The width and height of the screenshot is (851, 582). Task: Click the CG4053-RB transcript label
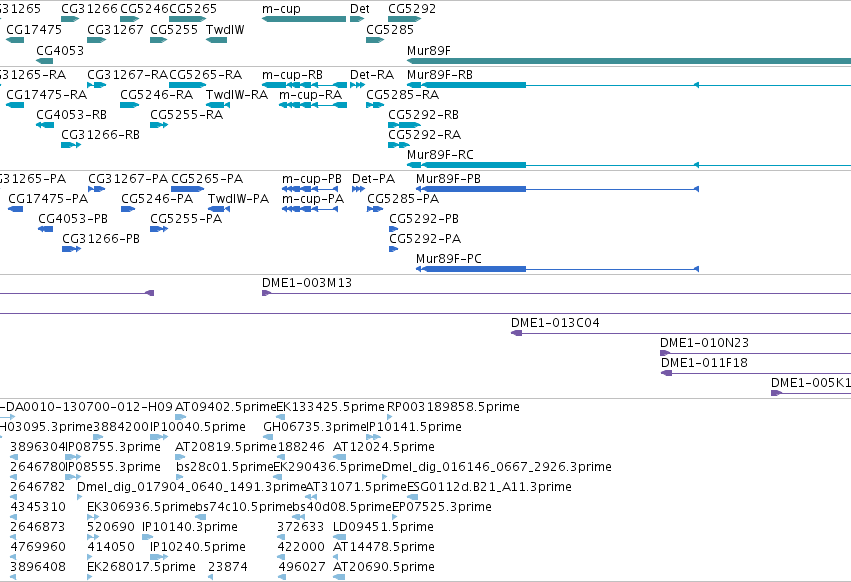[72, 115]
